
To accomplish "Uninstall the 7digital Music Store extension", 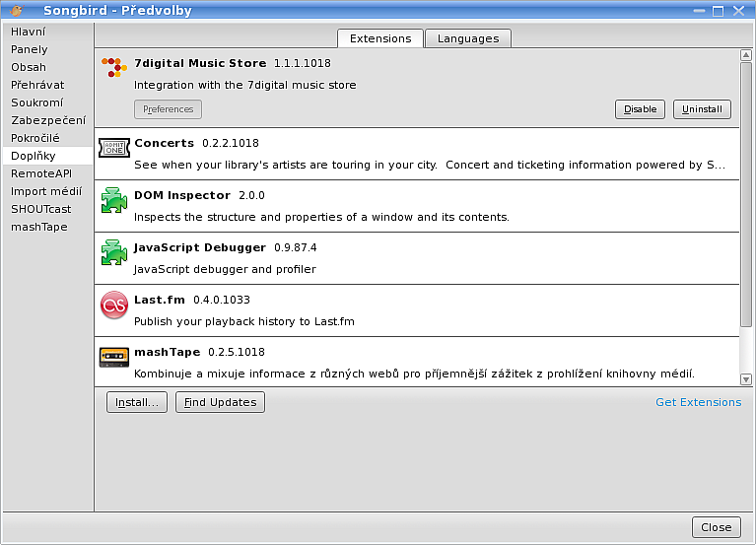I will (x=702, y=109).
